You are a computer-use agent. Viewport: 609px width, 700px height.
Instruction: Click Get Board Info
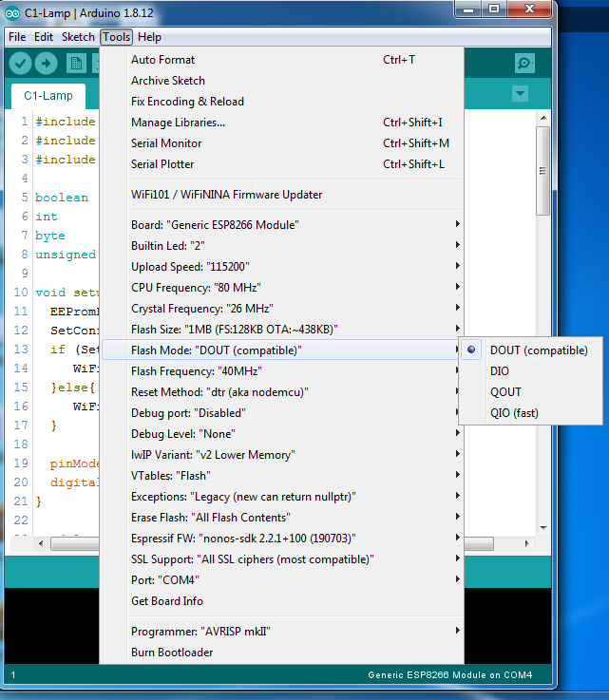click(x=282, y=601)
